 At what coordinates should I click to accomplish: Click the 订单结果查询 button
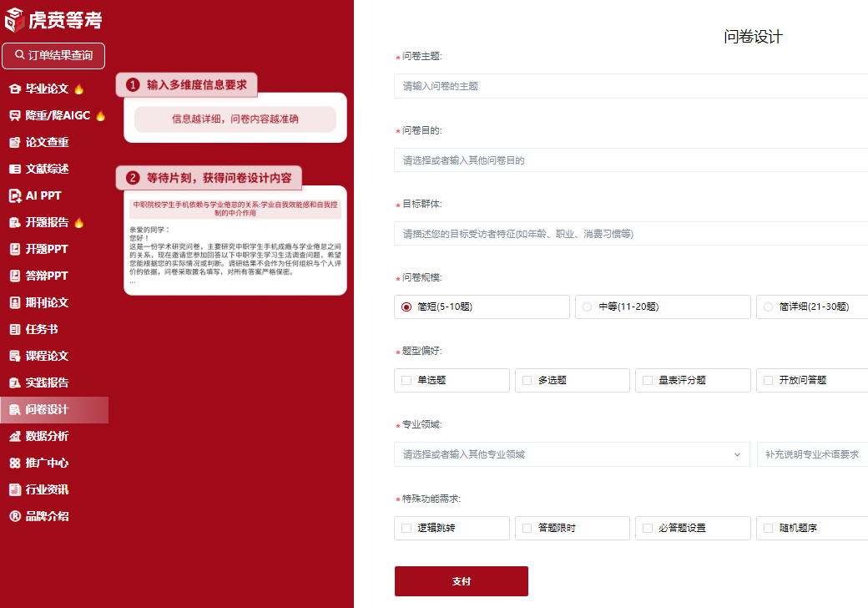click(53, 56)
